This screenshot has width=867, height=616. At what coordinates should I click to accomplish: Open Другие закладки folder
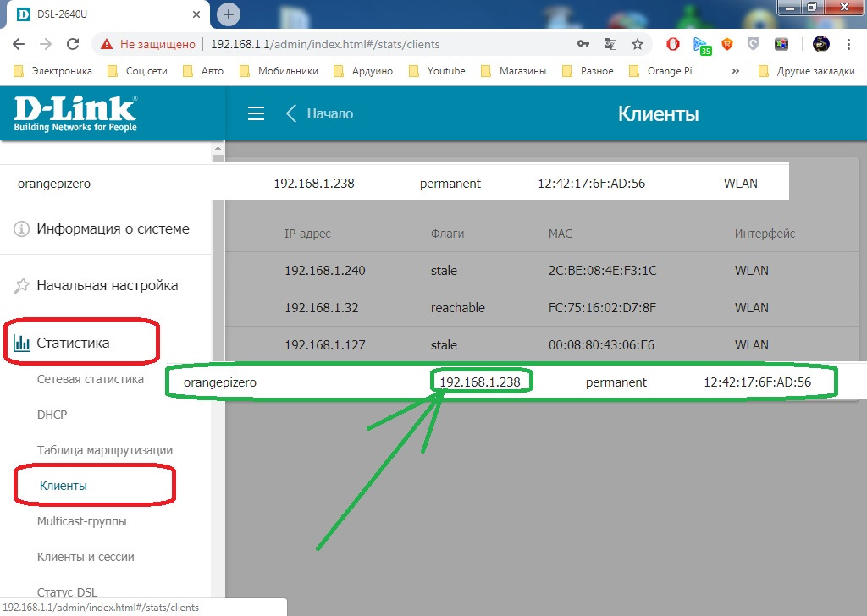coord(807,71)
